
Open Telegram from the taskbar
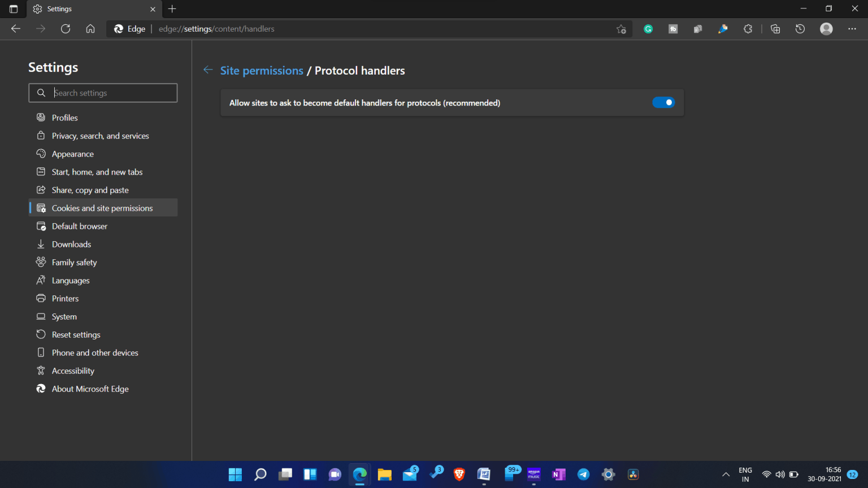[583, 474]
